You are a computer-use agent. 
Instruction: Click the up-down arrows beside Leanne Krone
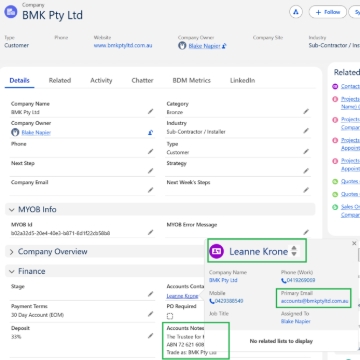[x=294, y=251]
